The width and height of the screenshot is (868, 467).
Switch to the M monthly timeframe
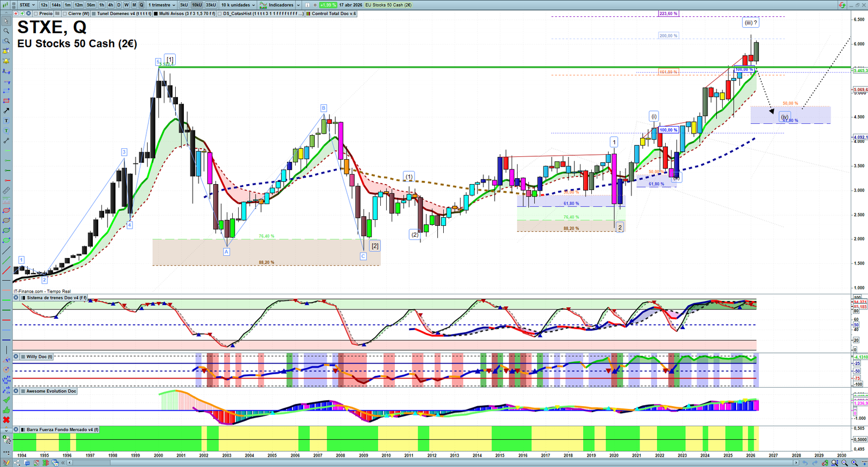(134, 5)
